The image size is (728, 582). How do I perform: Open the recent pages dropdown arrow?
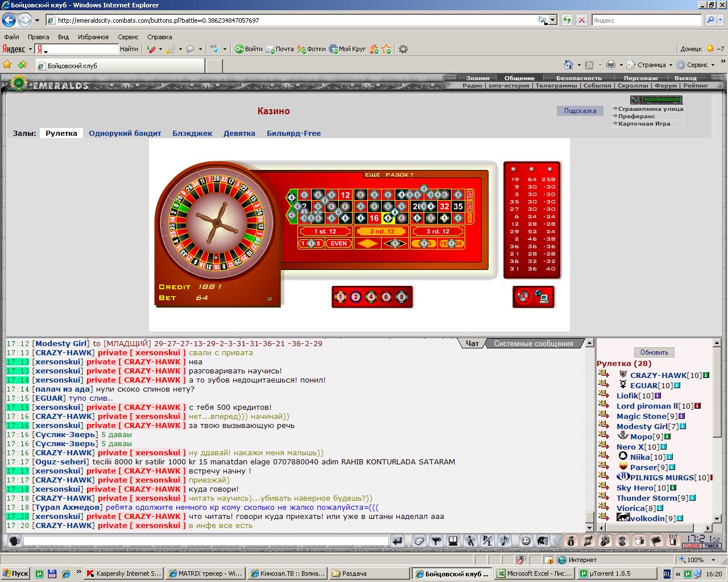37,20
